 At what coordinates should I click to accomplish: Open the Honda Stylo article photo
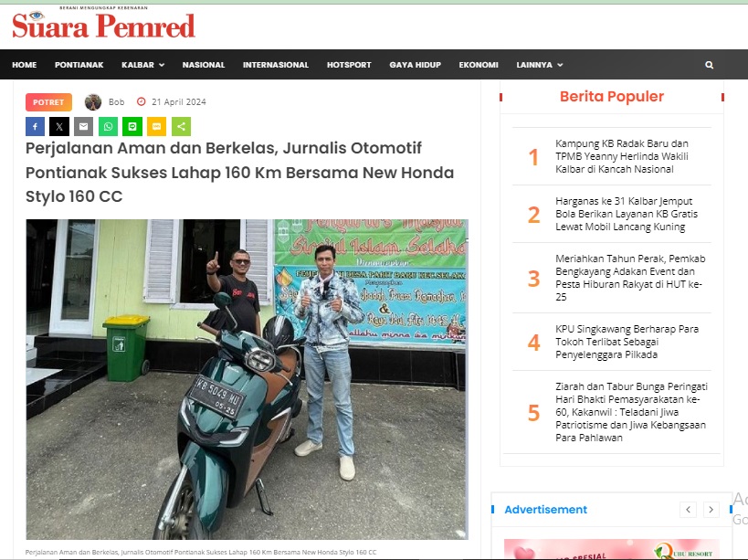(x=248, y=379)
